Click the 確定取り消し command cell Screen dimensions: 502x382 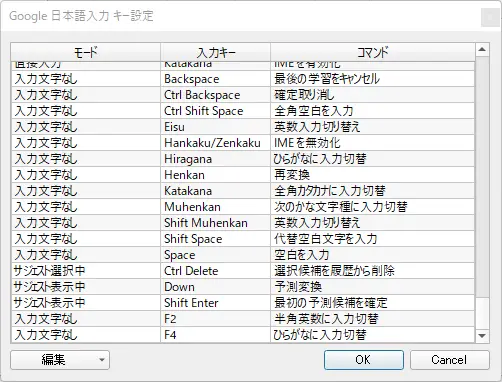click(373, 95)
